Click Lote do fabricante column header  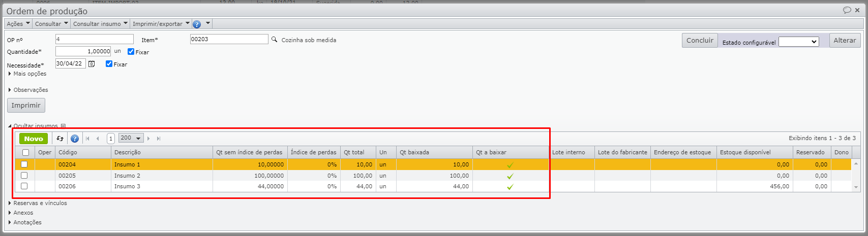622,152
